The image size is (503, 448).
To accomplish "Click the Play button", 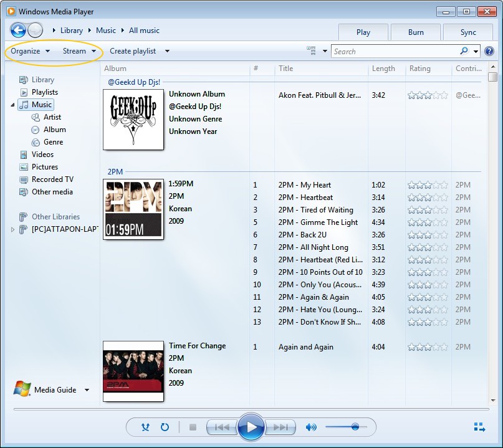I will point(251,427).
